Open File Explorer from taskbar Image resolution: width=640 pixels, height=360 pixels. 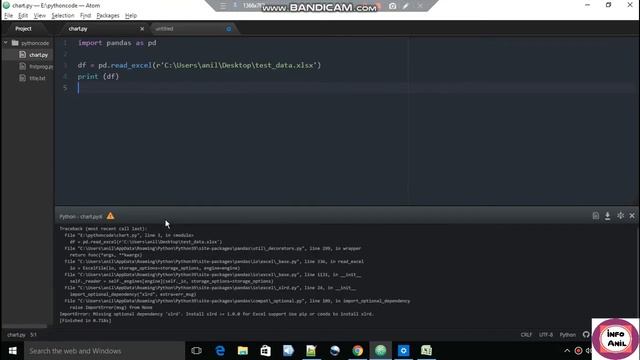pos(243,351)
